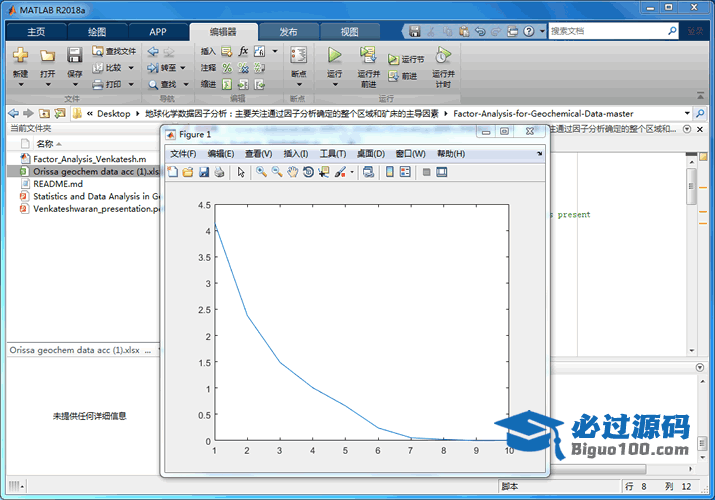Viewport: 715px width, 500px height.
Task: Expand the Brush tool dropdown arrow in Figure 1
Action: 352,172
